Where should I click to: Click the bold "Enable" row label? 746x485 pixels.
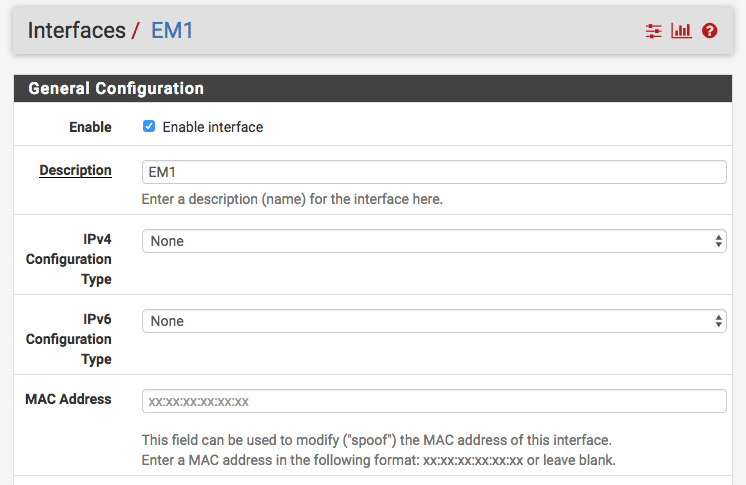[90, 127]
